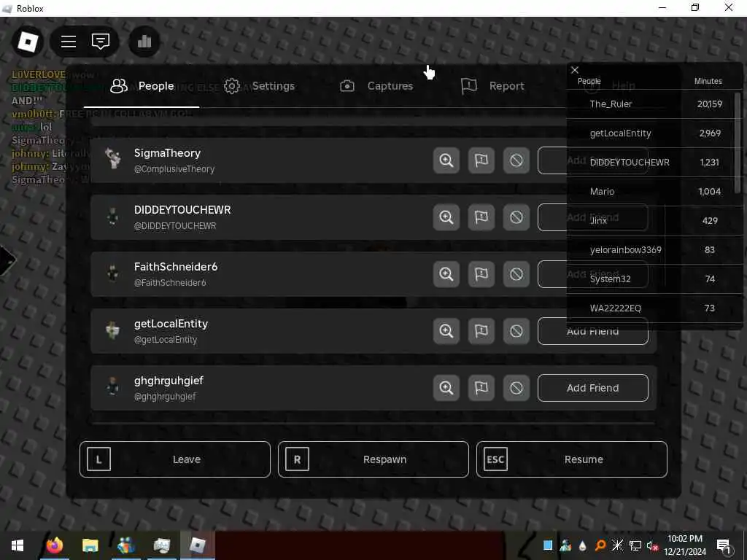Open the taskbar volume icon
Screen dimensions: 747x560
click(x=651, y=545)
